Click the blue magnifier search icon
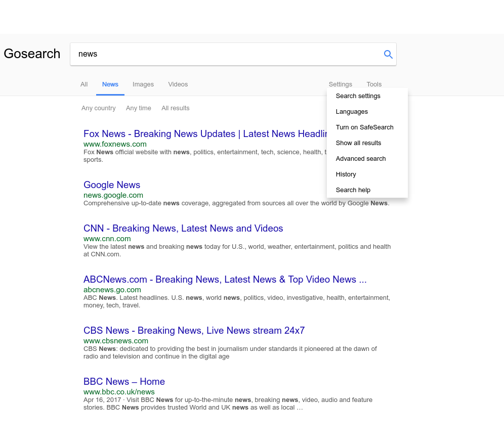504x447 pixels. pyautogui.click(x=388, y=54)
